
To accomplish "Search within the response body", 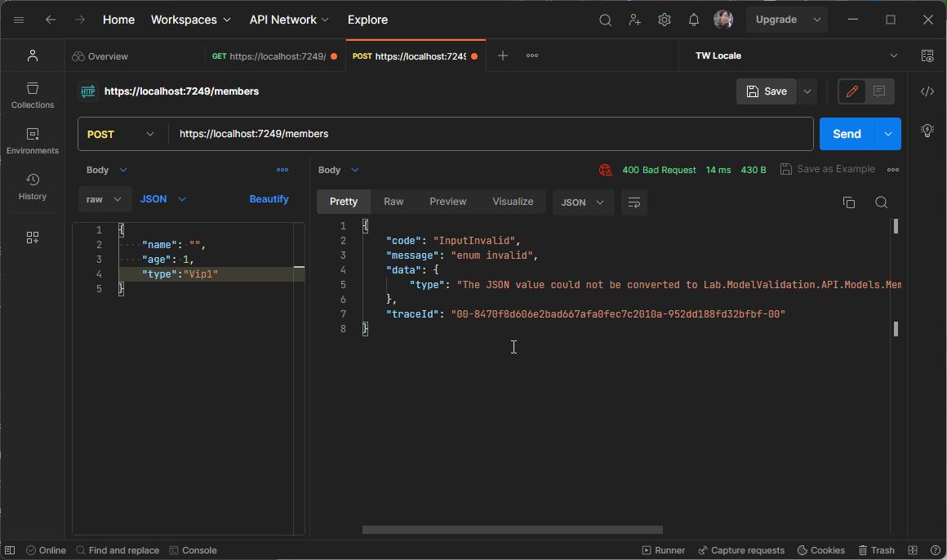I will click(881, 202).
